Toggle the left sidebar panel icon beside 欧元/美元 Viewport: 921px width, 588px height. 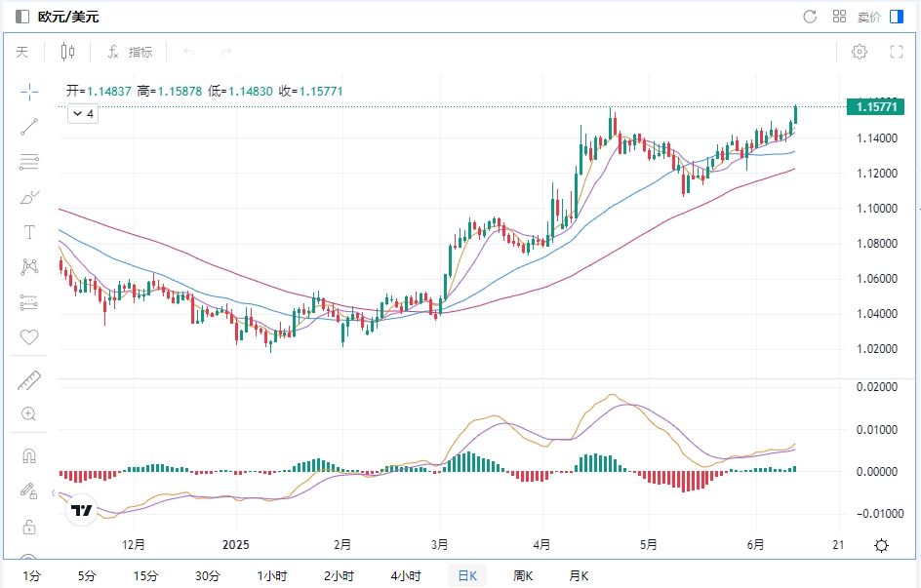22,17
